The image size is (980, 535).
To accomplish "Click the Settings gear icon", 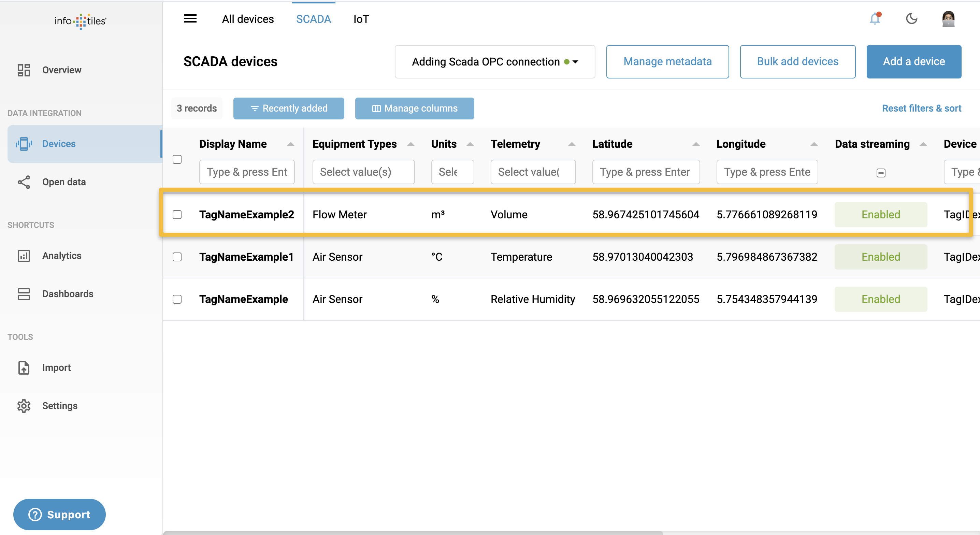I will [x=24, y=406].
